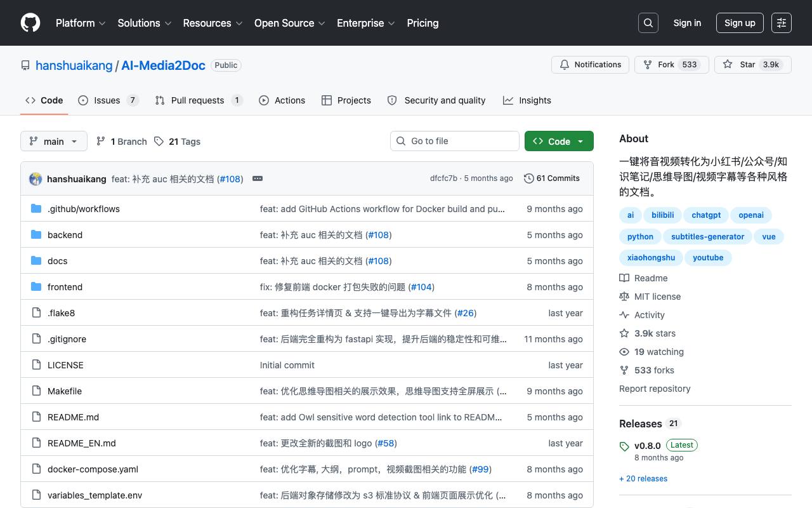Click the tag icon beside v0.8.0 release
This screenshot has width=812, height=508.
(624, 446)
